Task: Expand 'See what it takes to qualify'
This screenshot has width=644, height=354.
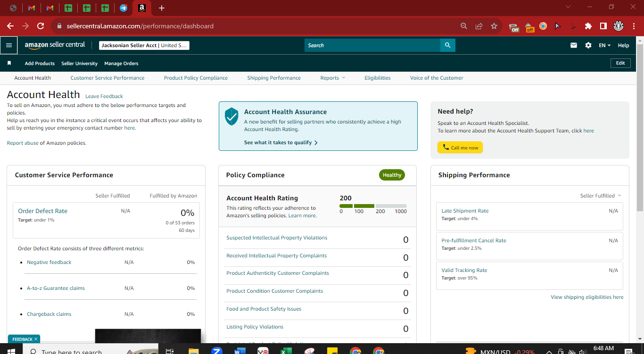Action: coord(281,142)
